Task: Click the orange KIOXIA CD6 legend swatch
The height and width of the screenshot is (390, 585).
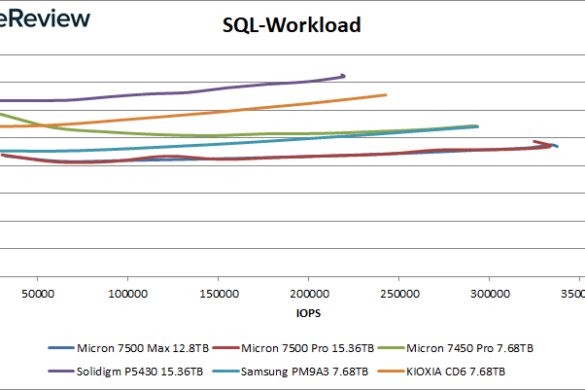Action: click(391, 371)
